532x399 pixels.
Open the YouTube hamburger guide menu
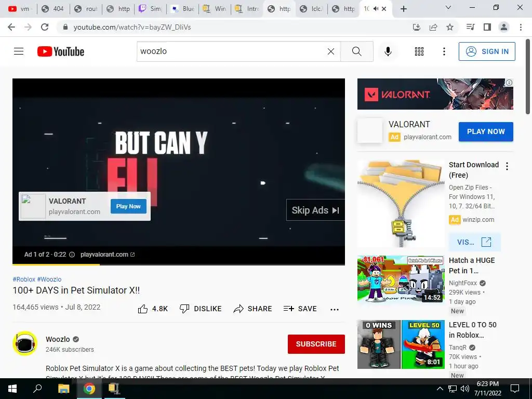pos(19,51)
